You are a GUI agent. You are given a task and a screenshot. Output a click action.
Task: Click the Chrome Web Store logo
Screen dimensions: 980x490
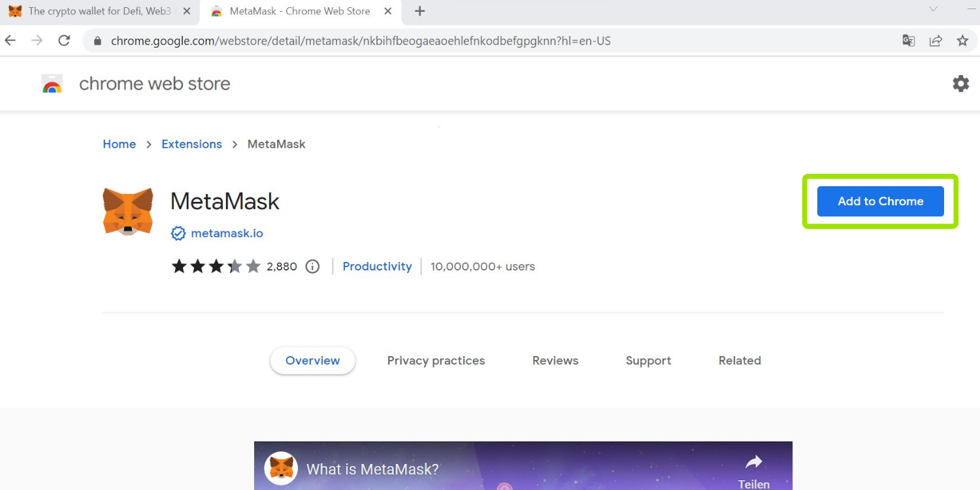click(52, 84)
